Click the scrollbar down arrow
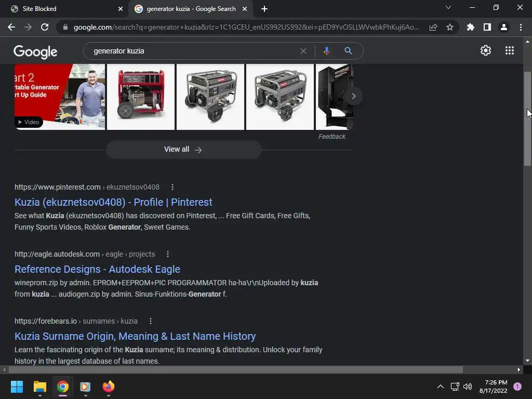Viewport: 532px width, 399px height. [x=527, y=361]
